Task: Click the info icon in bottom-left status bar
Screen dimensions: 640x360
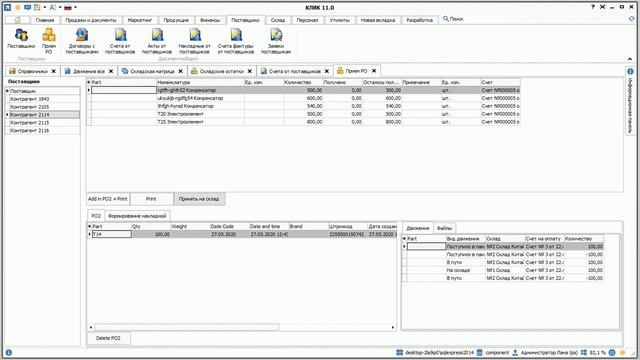Action: pos(9,353)
